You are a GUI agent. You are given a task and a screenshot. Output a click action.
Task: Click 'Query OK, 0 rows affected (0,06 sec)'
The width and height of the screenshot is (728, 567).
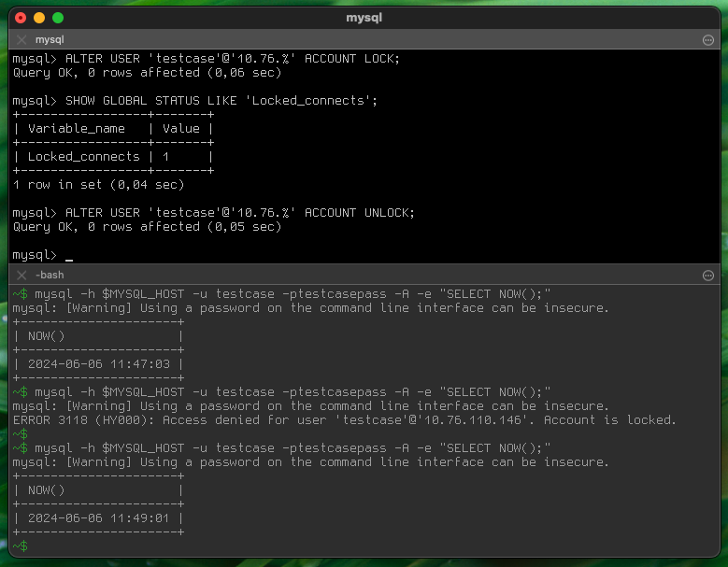tap(147, 73)
